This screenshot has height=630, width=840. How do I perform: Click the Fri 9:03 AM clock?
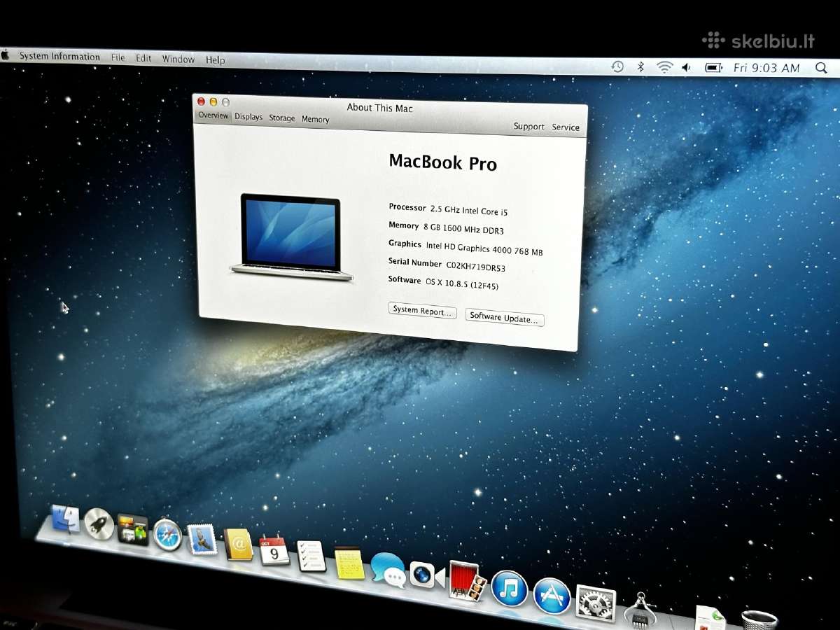766,68
